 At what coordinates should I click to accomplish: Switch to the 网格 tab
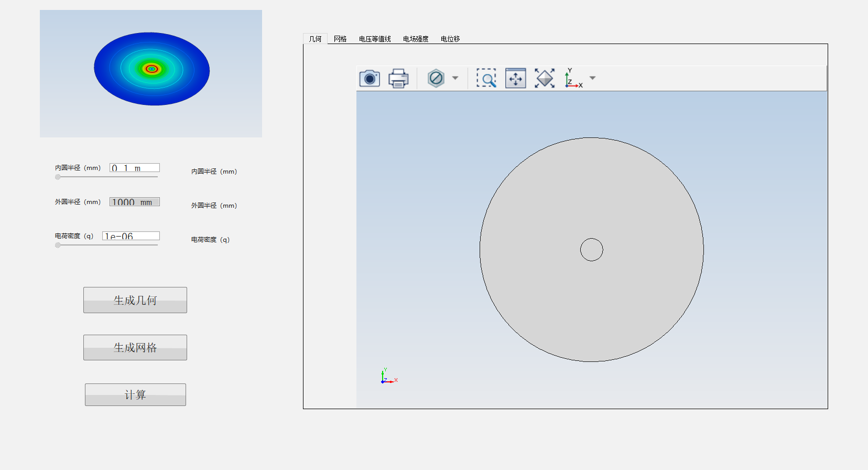pos(340,39)
